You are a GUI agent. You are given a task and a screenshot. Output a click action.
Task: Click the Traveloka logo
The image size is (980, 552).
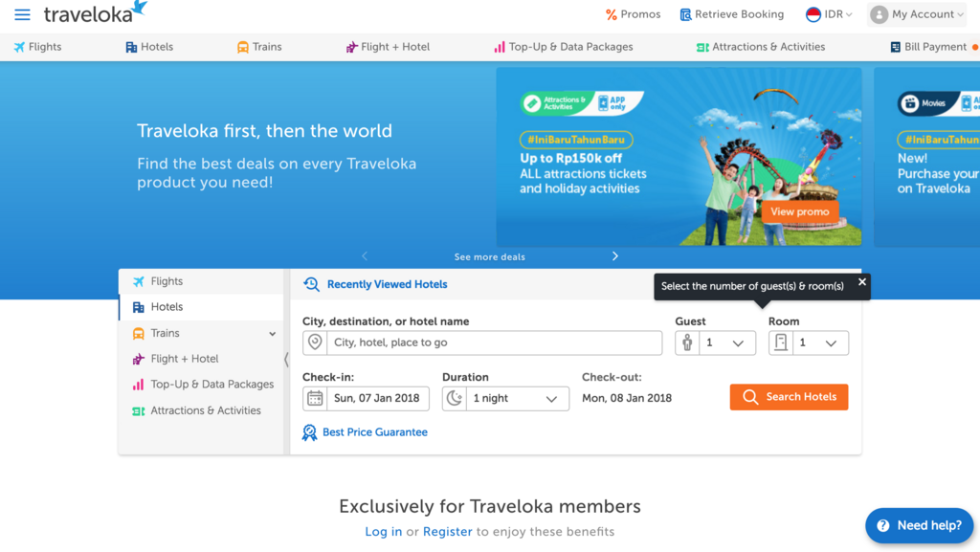[95, 12]
